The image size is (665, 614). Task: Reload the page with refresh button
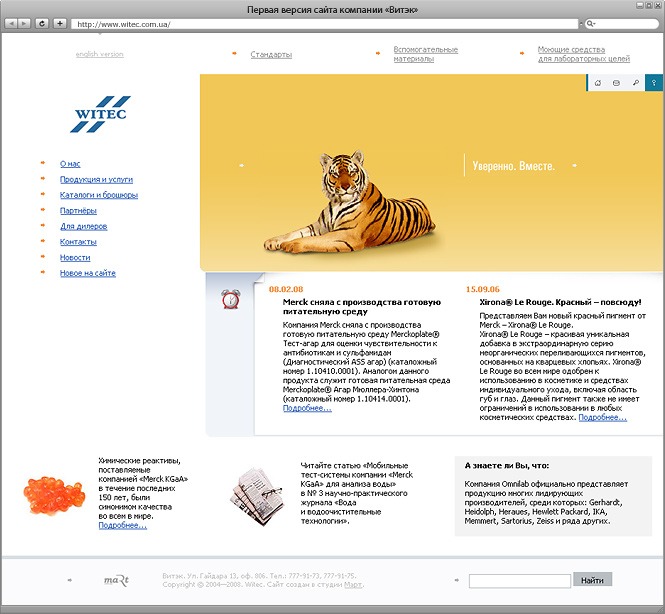42,24
